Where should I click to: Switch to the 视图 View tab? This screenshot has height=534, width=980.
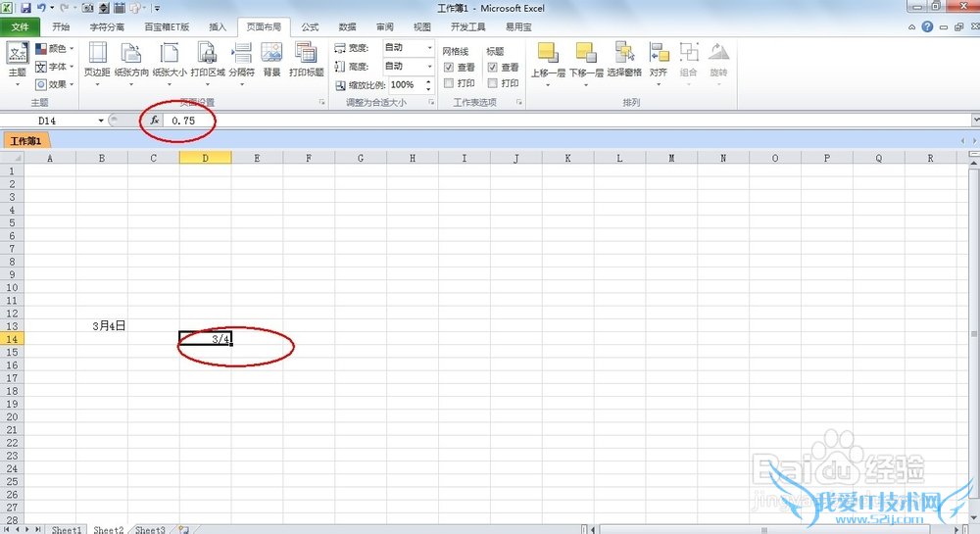(422, 26)
